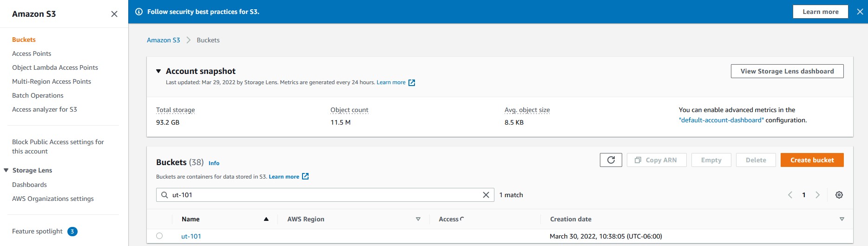
Task: Click the info icon in the blue banner
Action: pos(138,12)
